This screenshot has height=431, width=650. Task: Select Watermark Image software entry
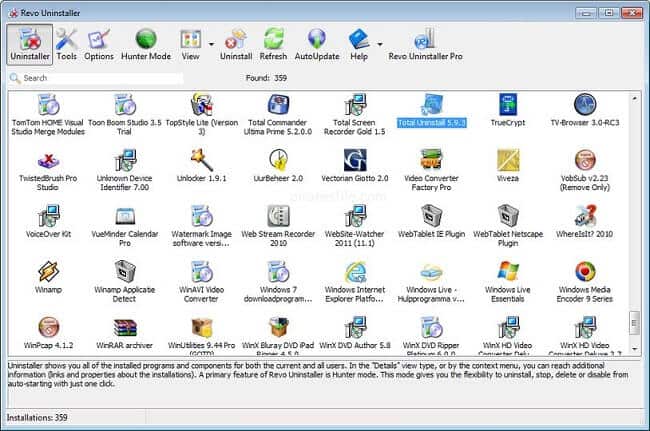point(201,226)
